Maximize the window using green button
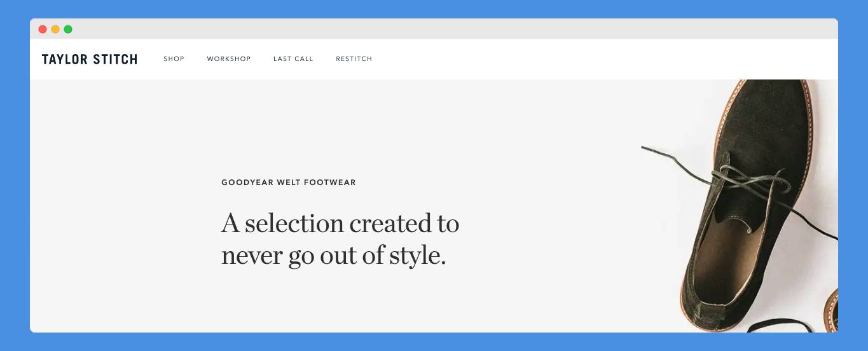Viewport: 868px width, 351px height. [x=68, y=29]
